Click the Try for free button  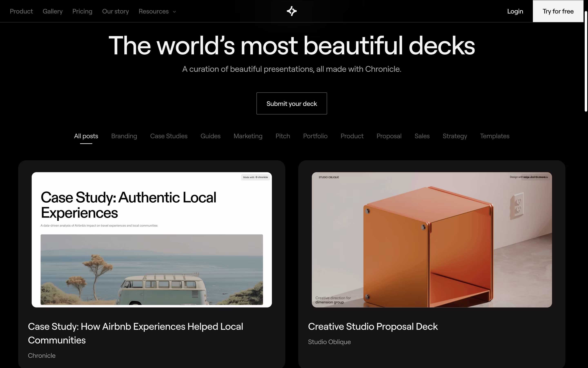click(x=558, y=11)
